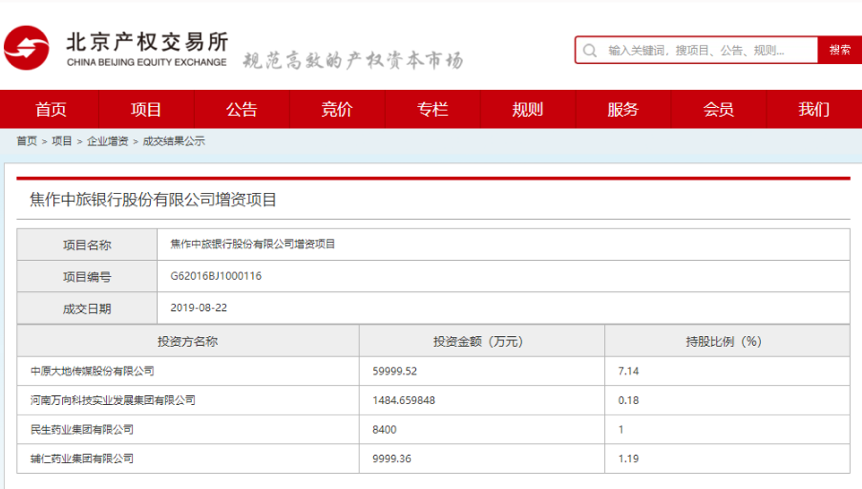
Task: Select the 成交日期 label cell
Action: pos(87,309)
